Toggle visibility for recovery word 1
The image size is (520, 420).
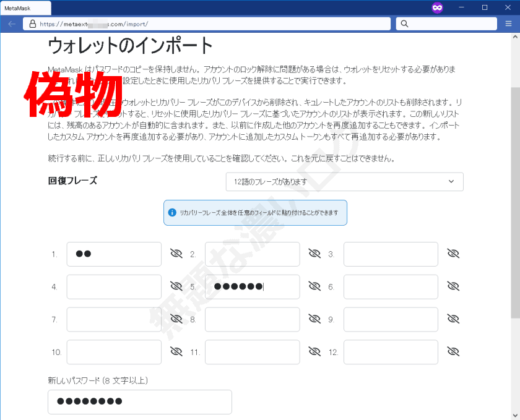(176, 254)
